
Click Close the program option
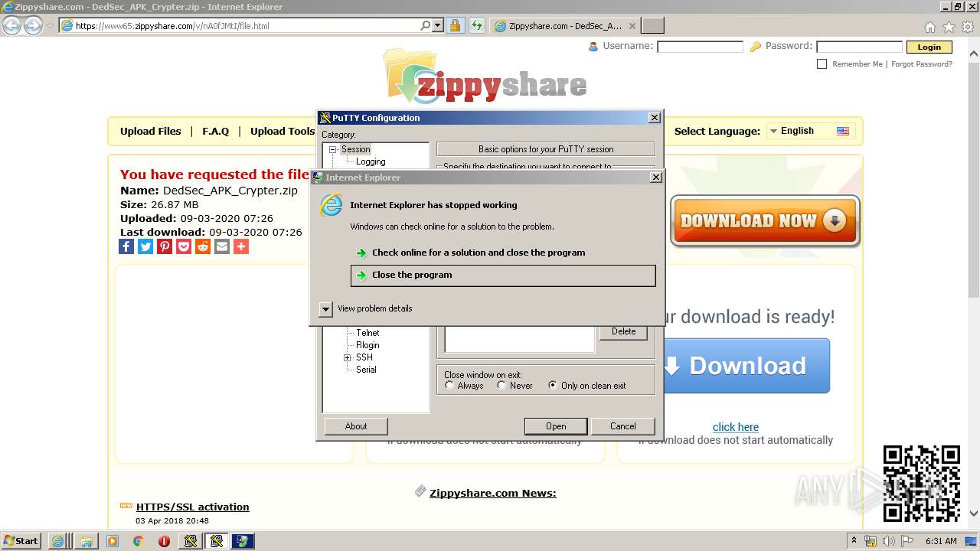(503, 275)
